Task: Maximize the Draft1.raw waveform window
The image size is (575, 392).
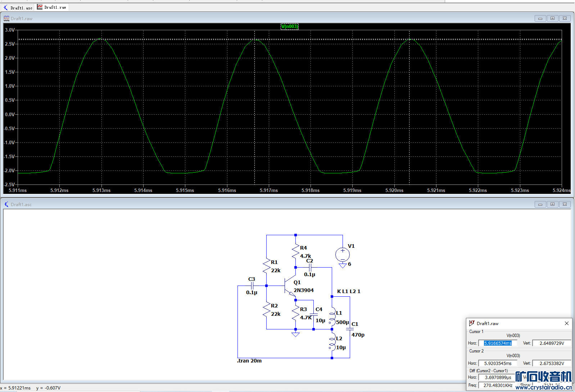Action: pos(552,18)
